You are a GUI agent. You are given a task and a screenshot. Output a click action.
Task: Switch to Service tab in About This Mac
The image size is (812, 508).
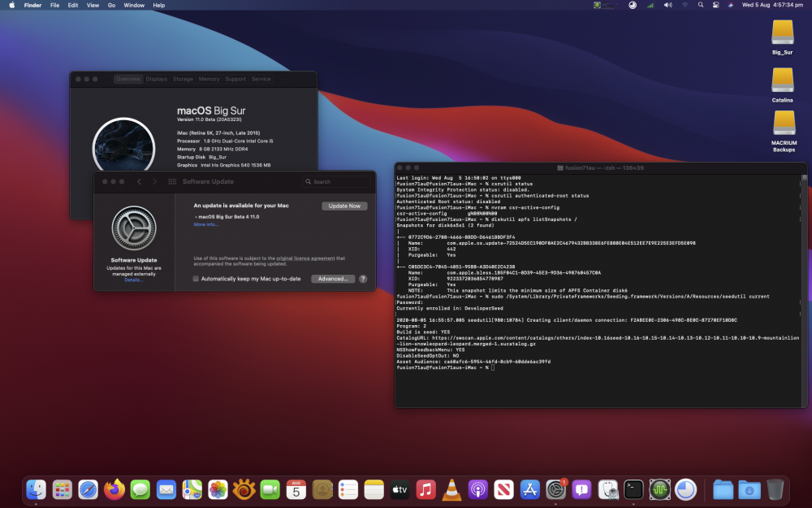click(x=261, y=80)
